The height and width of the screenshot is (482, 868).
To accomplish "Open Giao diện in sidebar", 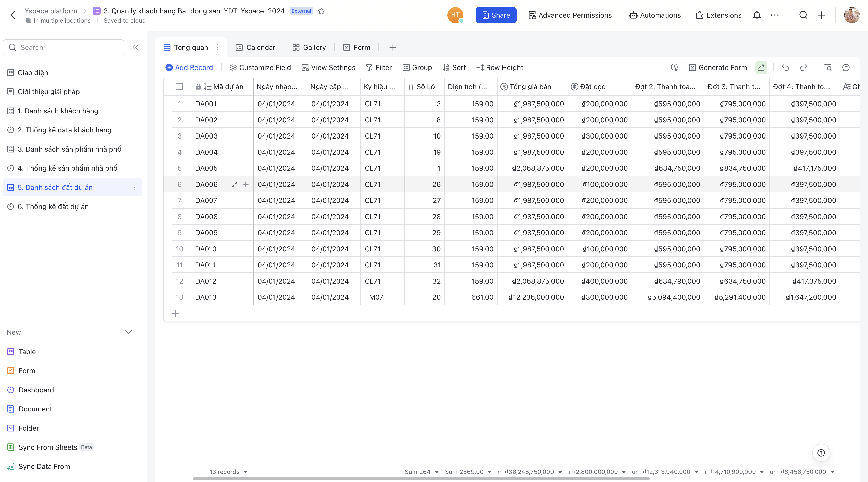I will click(x=72, y=73).
